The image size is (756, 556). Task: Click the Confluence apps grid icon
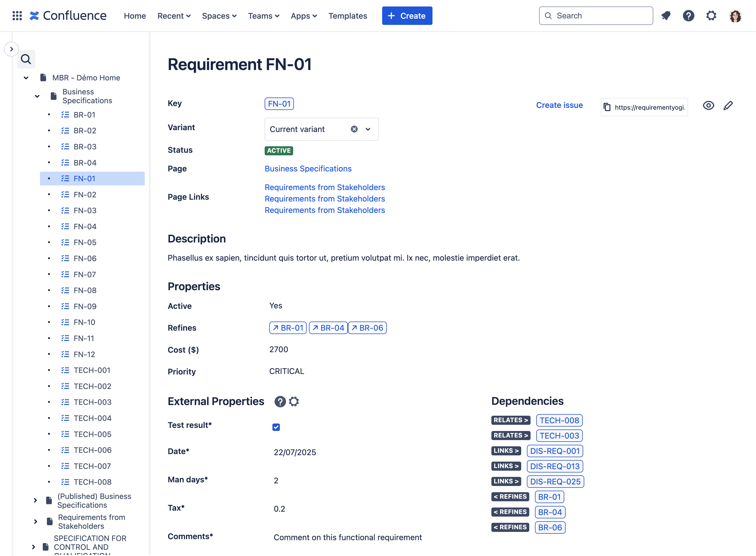click(x=16, y=16)
